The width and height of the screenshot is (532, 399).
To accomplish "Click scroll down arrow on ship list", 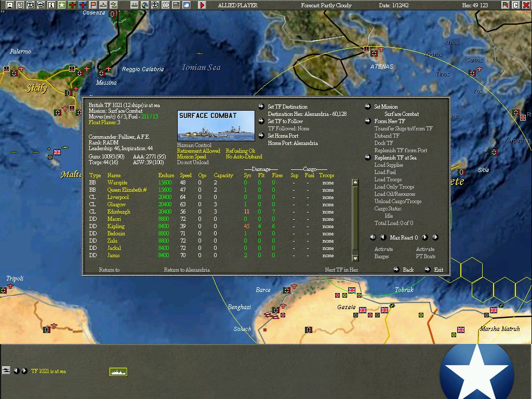I will [355, 258].
